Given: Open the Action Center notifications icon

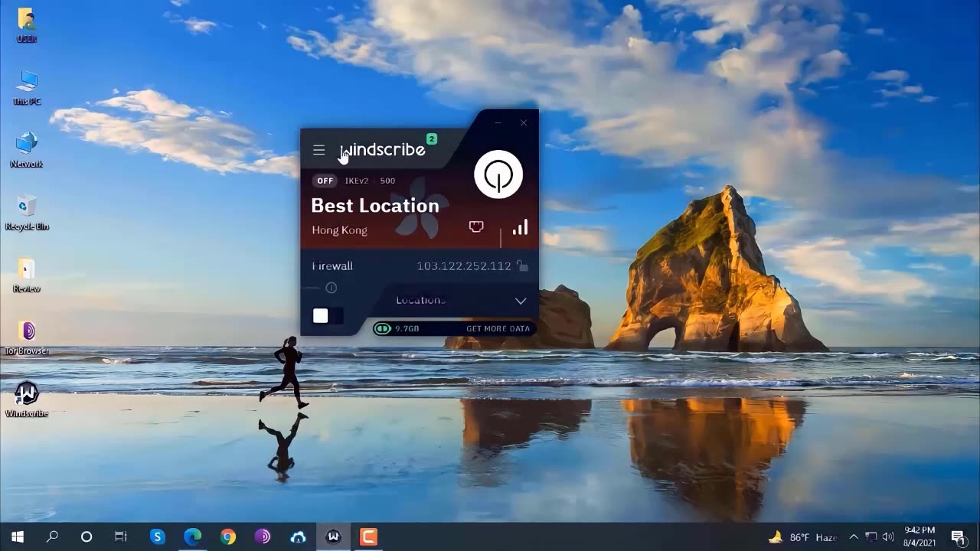Looking at the screenshot, I should (958, 537).
